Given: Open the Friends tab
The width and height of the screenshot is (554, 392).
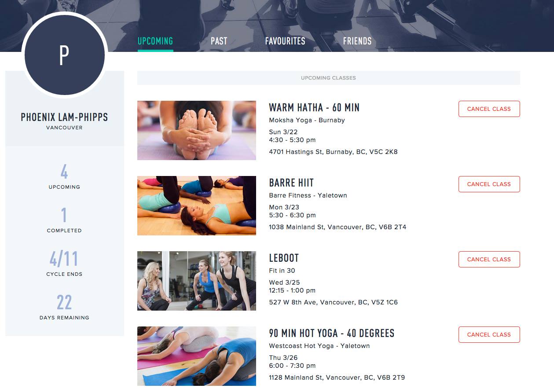Looking at the screenshot, I should tap(357, 41).
